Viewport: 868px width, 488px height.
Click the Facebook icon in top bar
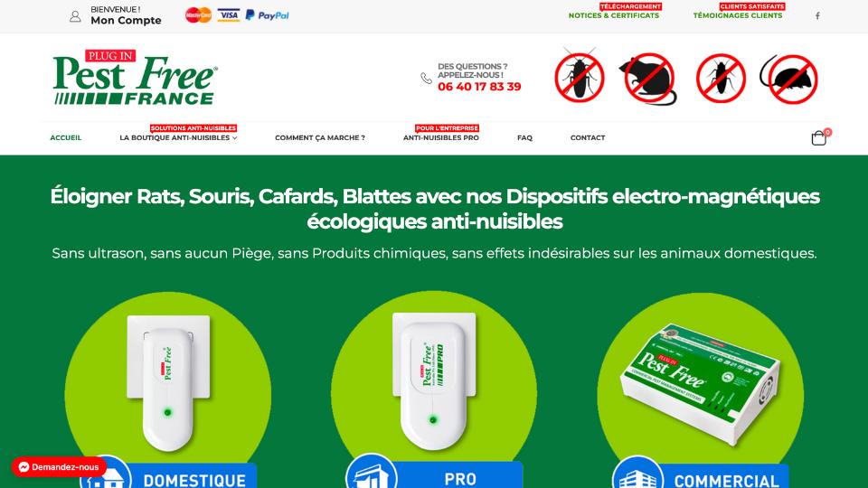tap(817, 15)
